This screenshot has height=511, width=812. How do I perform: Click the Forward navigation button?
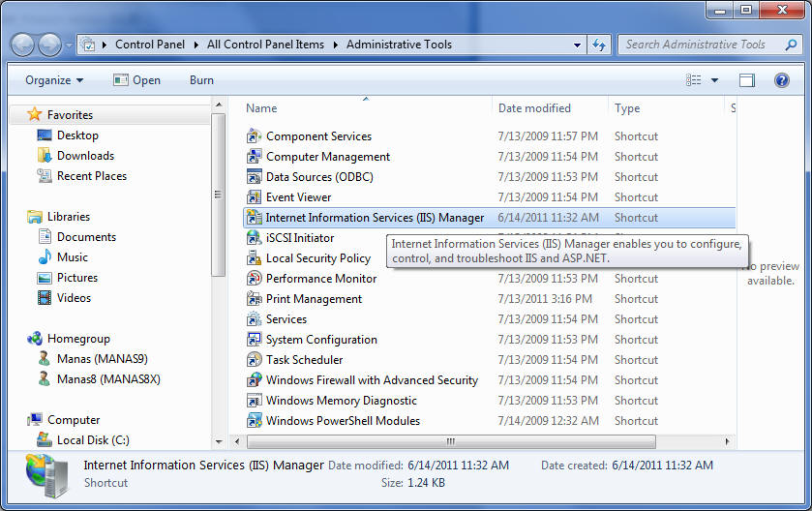50,45
